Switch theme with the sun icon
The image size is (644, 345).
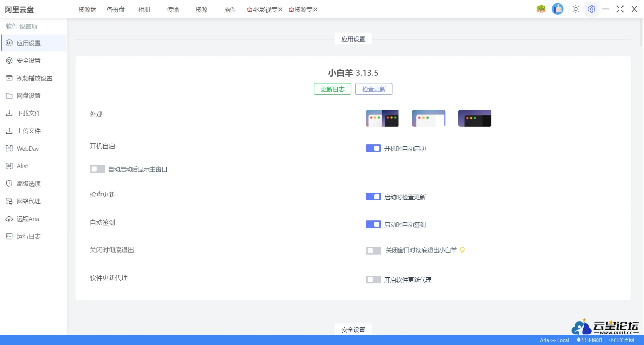tap(576, 9)
